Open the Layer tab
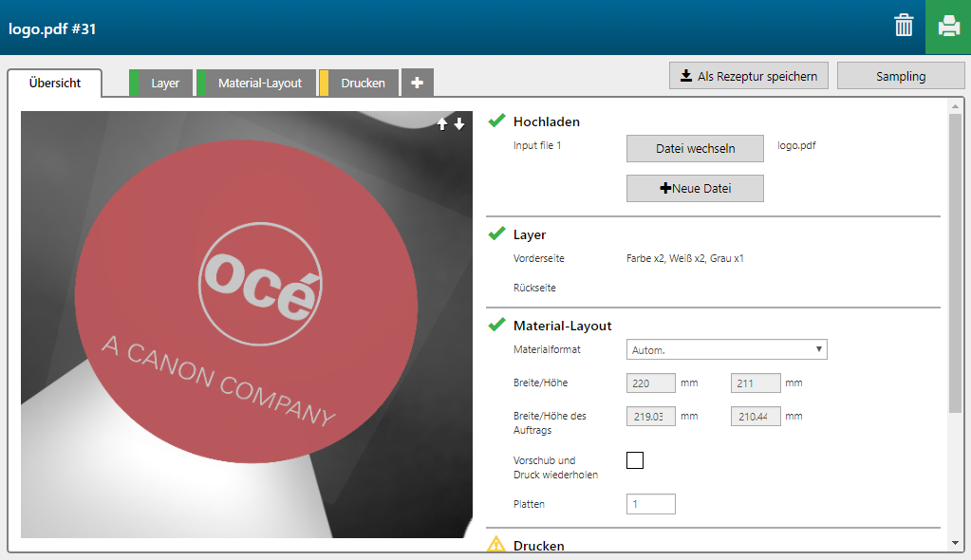This screenshot has width=971, height=560. pyautogui.click(x=161, y=83)
